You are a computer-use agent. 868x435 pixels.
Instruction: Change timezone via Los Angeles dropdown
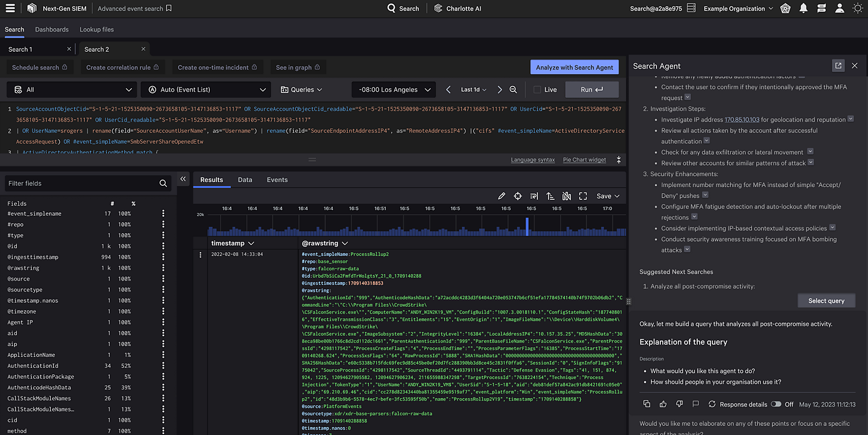coord(393,89)
